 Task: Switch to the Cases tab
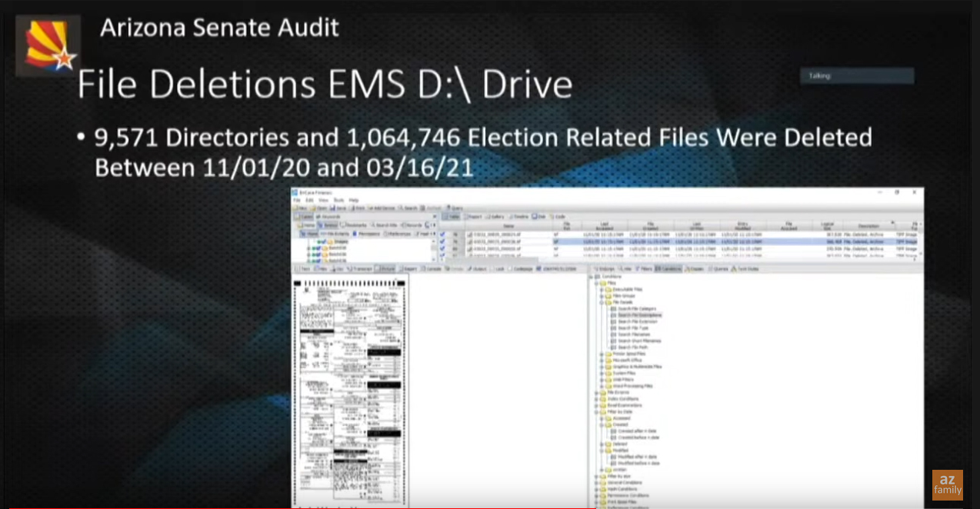(304, 217)
